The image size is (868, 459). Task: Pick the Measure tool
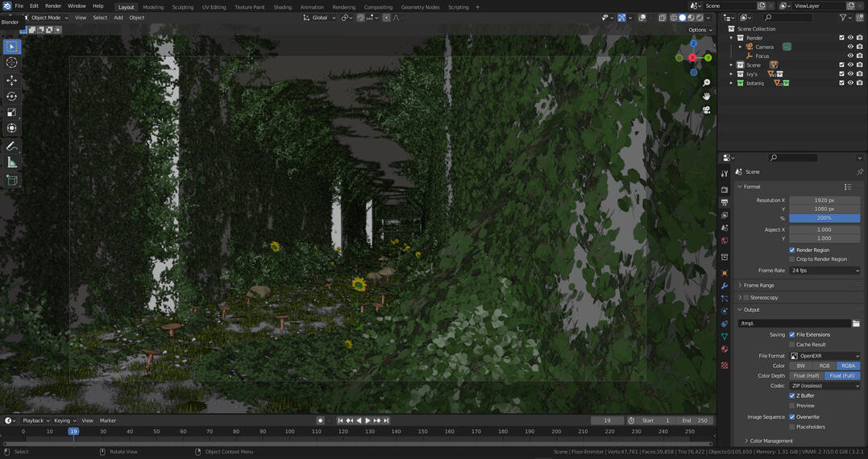coord(11,163)
